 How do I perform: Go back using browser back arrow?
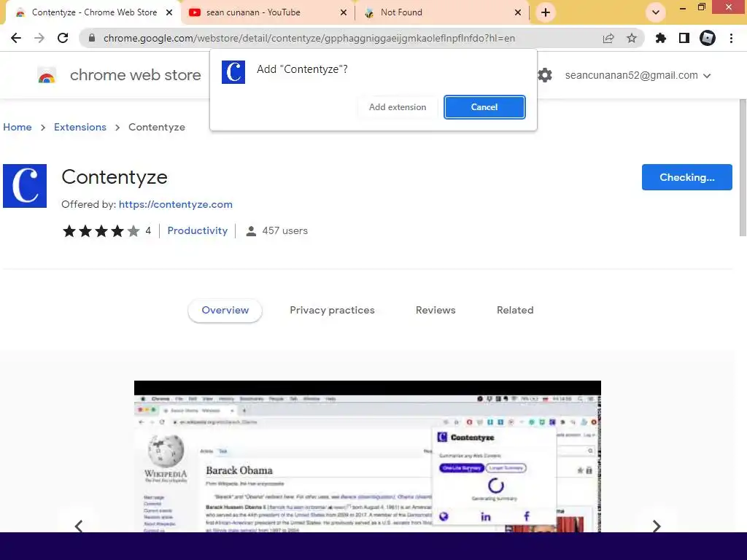coord(16,38)
